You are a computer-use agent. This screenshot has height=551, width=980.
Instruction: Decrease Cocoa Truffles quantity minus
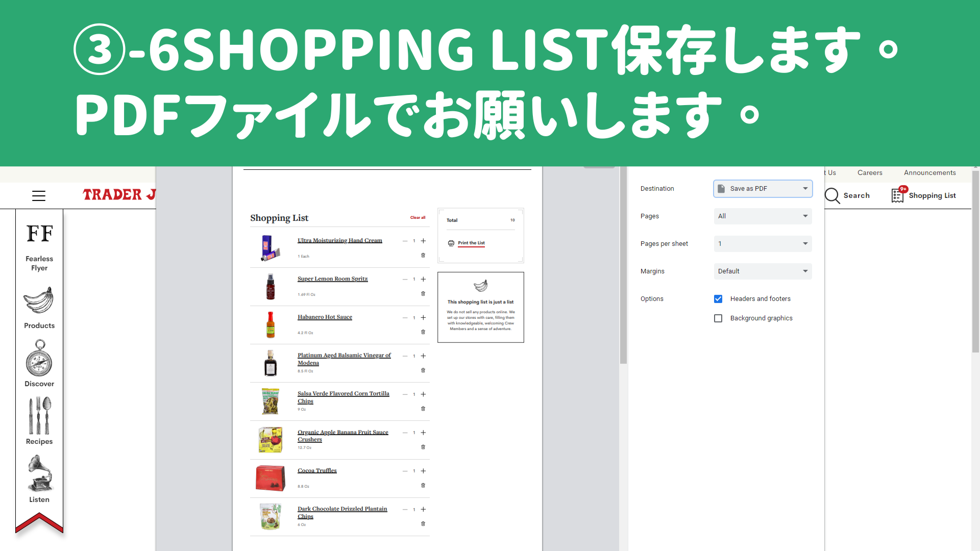(x=405, y=471)
